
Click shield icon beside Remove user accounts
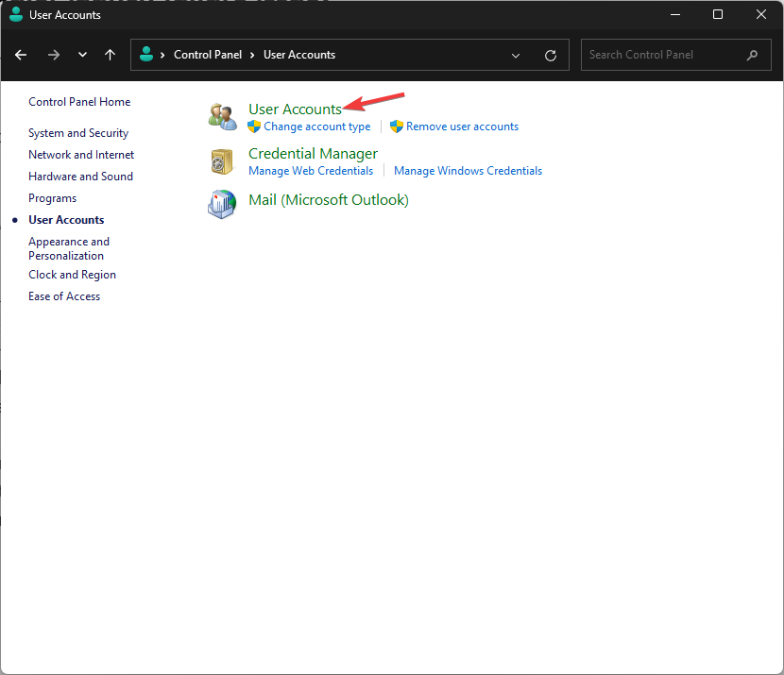(x=397, y=127)
